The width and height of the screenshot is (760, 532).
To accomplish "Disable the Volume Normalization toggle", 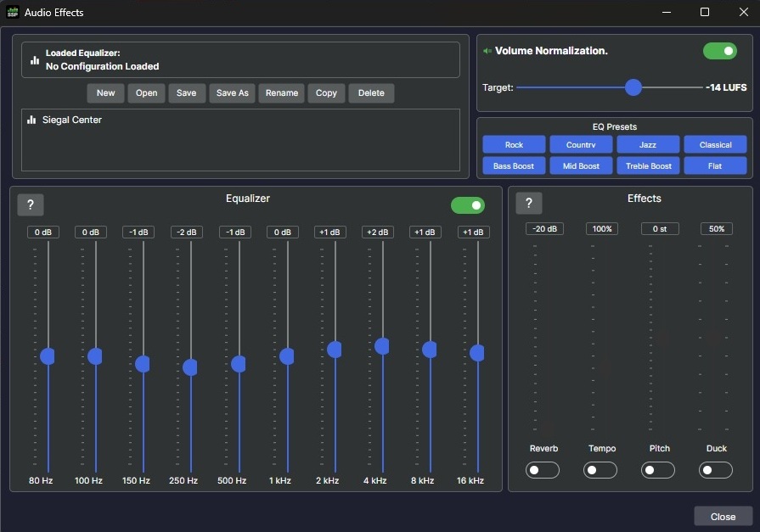I will [x=720, y=51].
